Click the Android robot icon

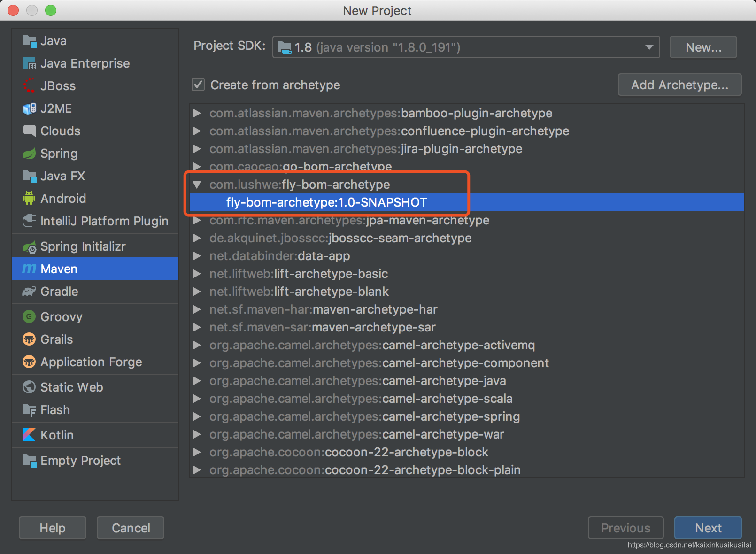pyautogui.click(x=29, y=198)
